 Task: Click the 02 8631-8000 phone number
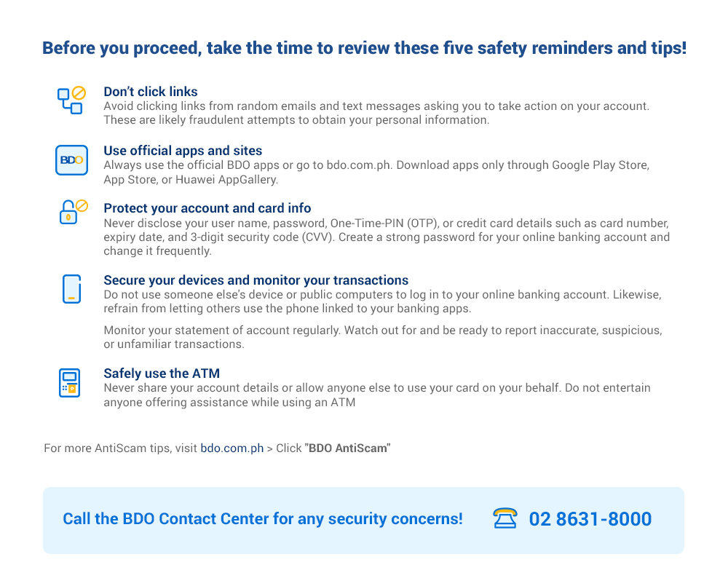click(x=590, y=519)
